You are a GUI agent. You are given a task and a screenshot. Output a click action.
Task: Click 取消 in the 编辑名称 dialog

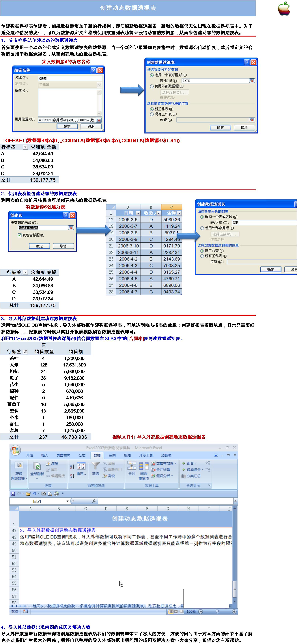click(91, 126)
